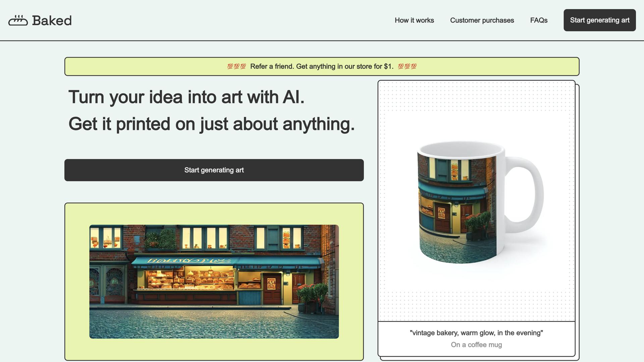
Task: Click the 'On a coffee mug' label
Action: tap(476, 345)
